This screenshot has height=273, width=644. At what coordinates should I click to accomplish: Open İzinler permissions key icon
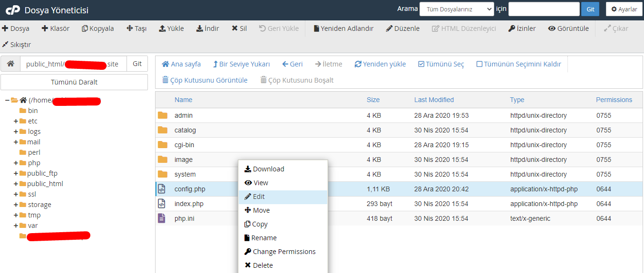512,28
